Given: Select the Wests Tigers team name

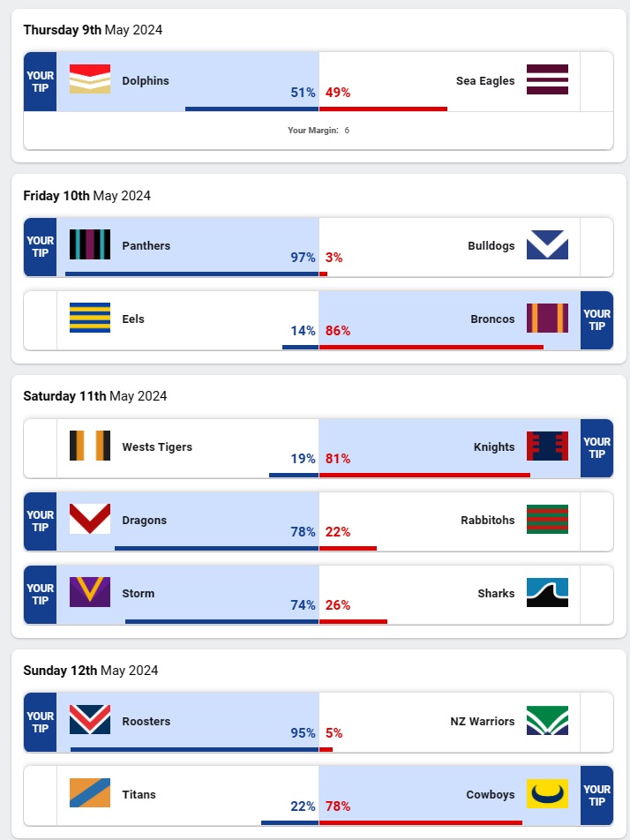Looking at the screenshot, I should pyautogui.click(x=157, y=447).
